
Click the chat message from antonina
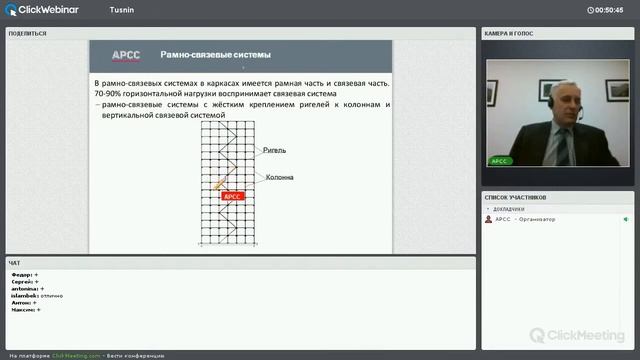coord(27,289)
